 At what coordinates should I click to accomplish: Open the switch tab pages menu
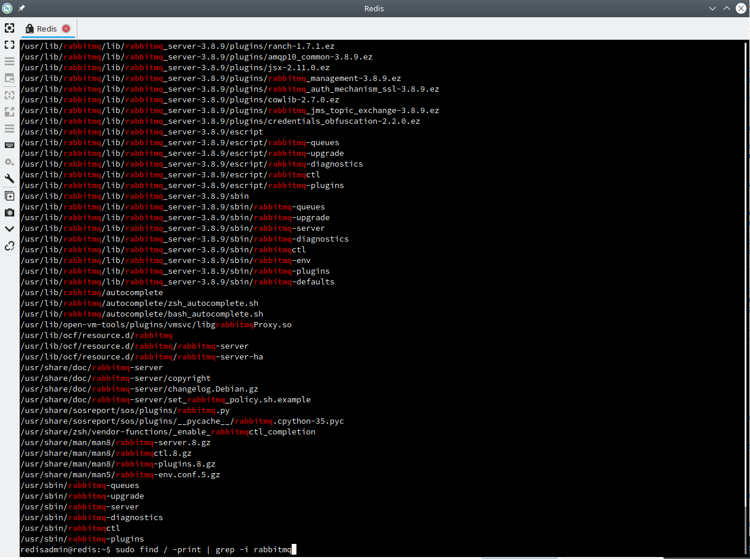(x=10, y=61)
